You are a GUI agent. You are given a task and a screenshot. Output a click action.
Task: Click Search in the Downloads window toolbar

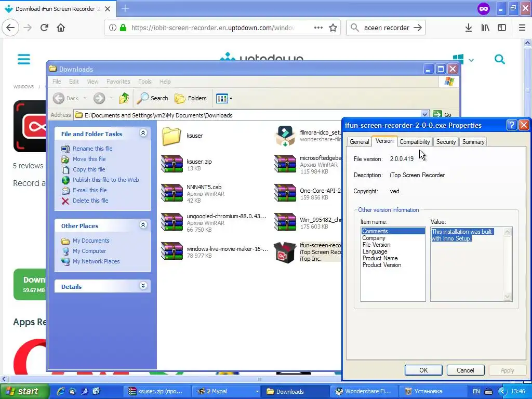(152, 98)
